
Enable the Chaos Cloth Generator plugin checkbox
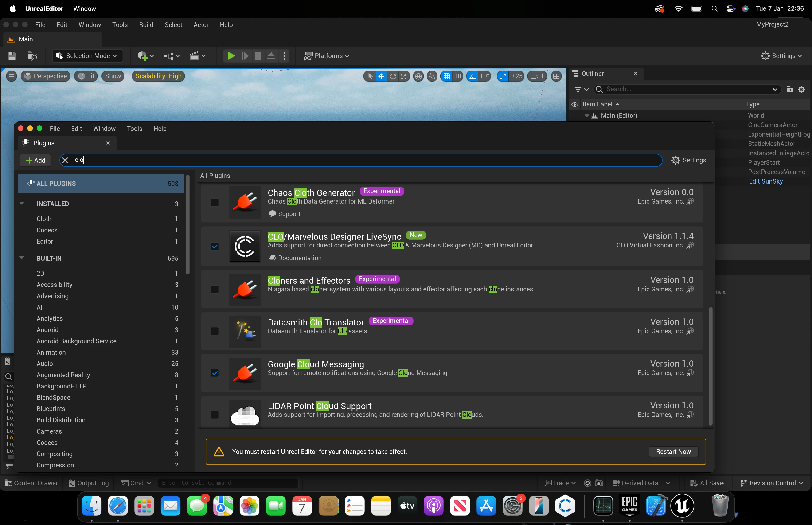click(x=215, y=203)
